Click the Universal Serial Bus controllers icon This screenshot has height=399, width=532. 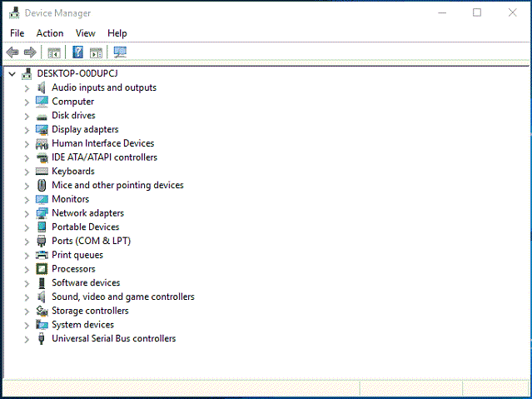[x=42, y=338]
